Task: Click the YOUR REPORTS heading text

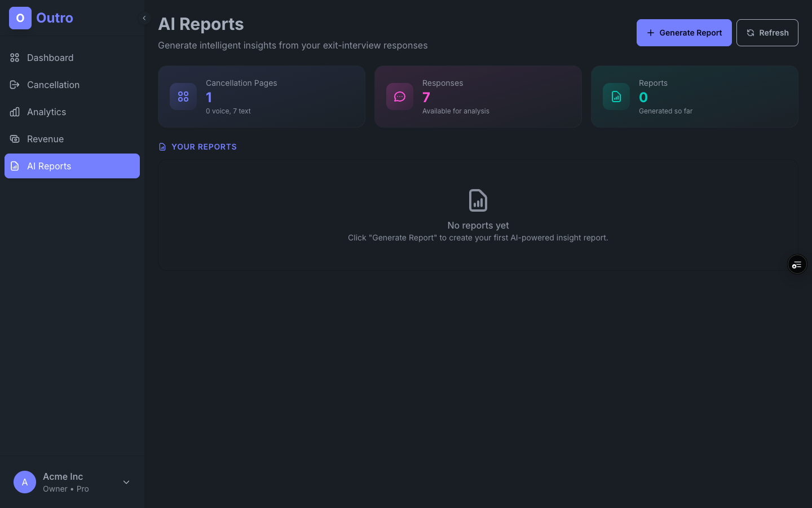Action: pyautogui.click(x=204, y=147)
